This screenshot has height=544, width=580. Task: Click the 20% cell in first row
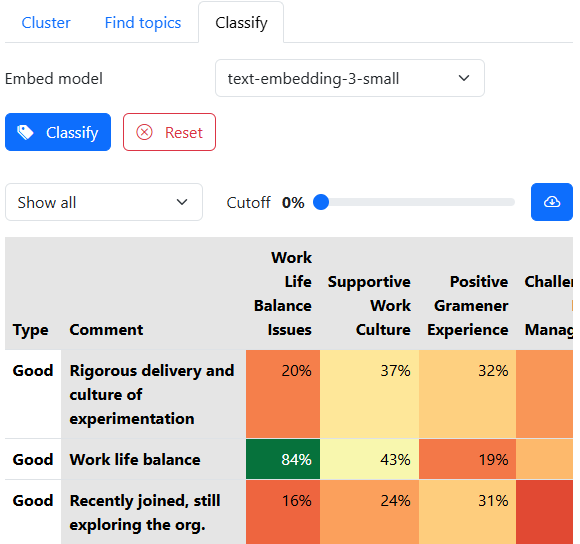coord(283,394)
